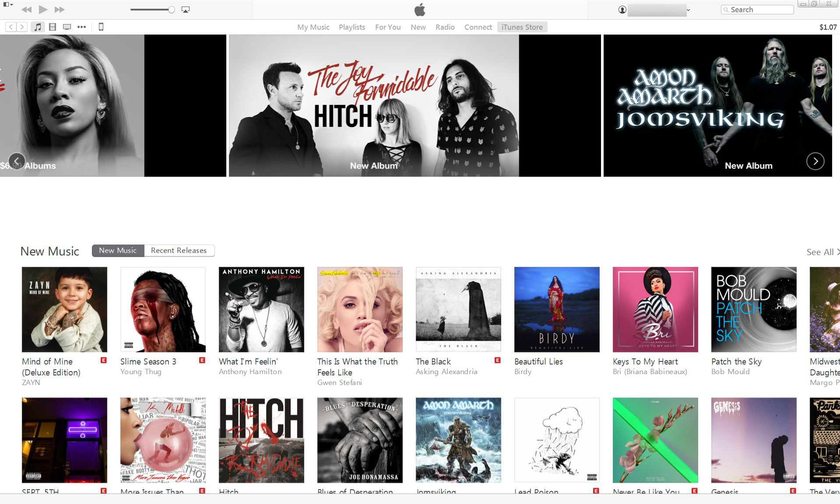Go forward with the right navigation arrow
The height and width of the screenshot is (504, 840).
(22, 27)
